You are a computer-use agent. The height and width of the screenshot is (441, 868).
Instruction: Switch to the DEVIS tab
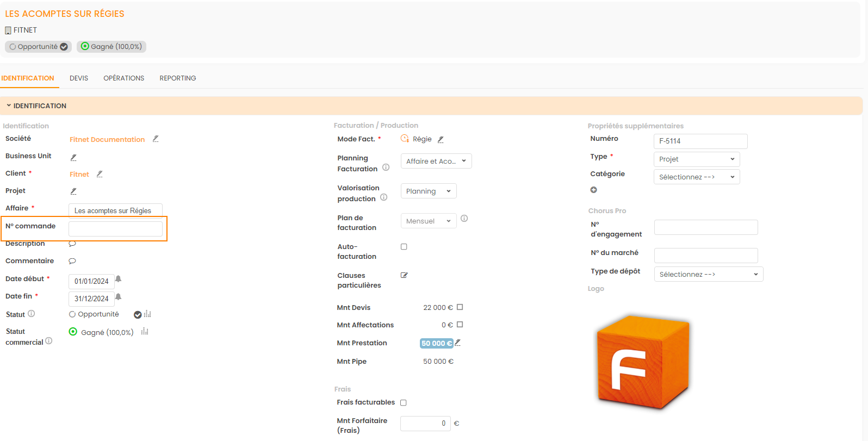[79, 78]
